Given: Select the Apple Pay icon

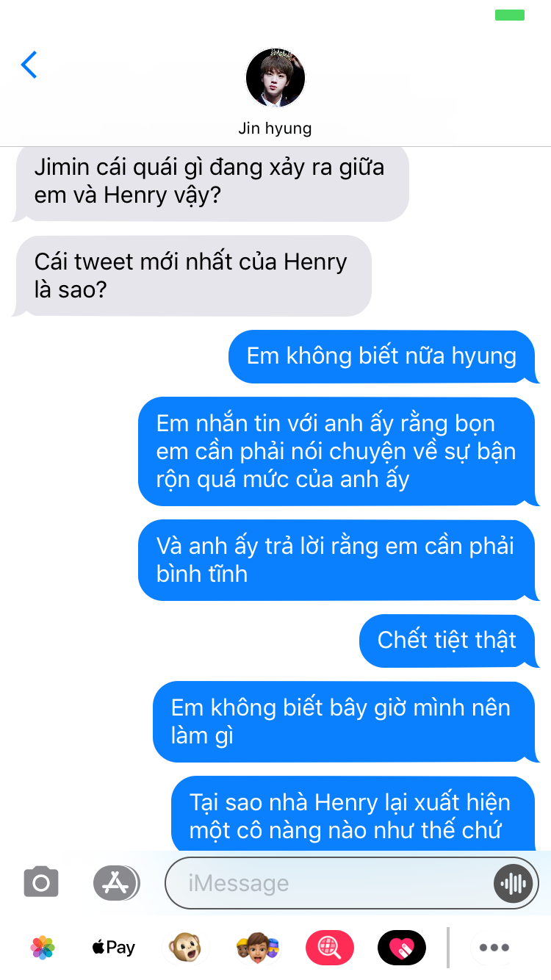Looking at the screenshot, I should [113, 948].
